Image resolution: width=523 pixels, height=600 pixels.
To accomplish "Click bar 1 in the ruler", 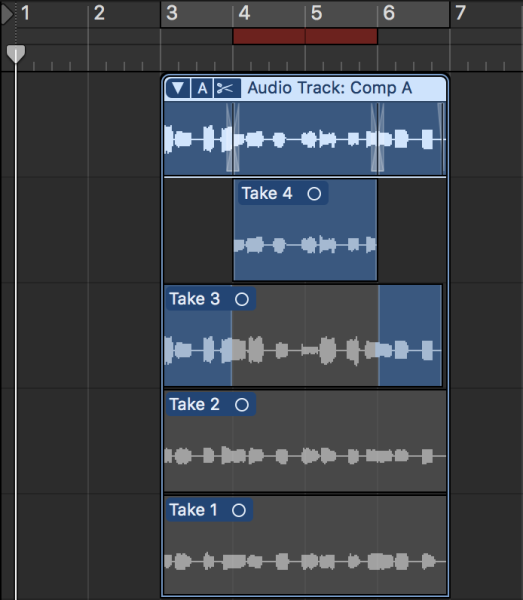I will tap(25, 13).
